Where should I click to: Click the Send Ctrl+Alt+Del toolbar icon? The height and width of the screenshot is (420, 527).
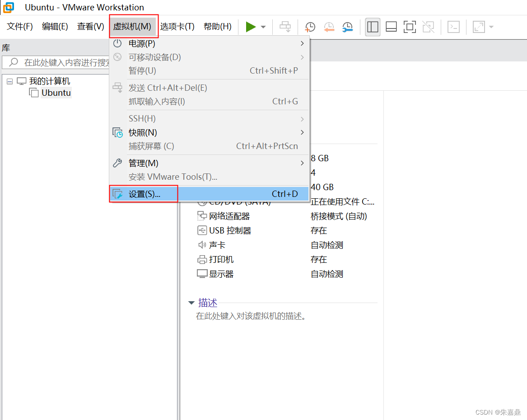coord(285,27)
